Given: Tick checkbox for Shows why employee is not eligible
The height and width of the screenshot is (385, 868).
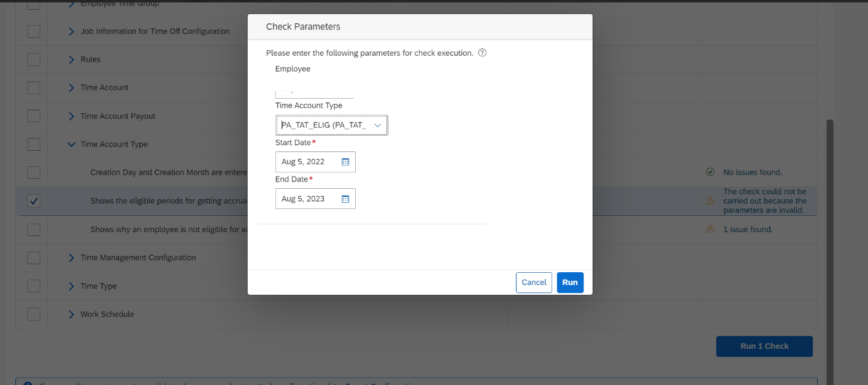Looking at the screenshot, I should tap(34, 229).
